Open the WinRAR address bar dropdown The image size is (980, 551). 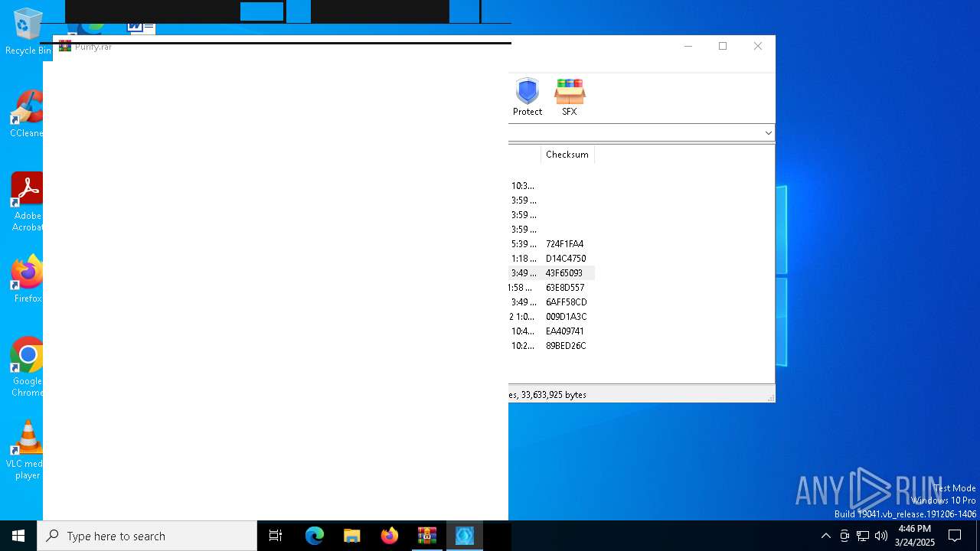(x=768, y=132)
